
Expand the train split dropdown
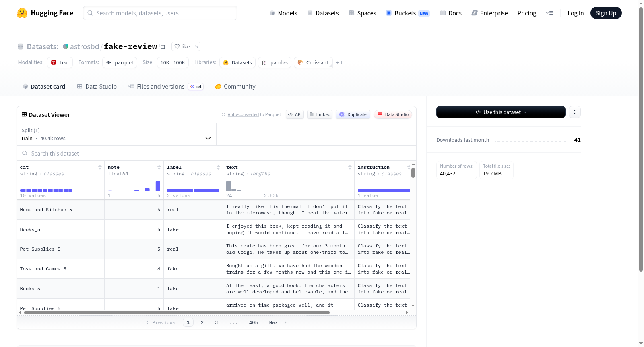[x=116, y=134]
